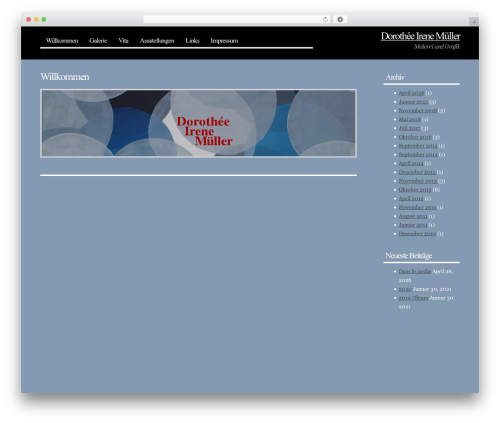Open the Dezember 2013 archive
Viewport: 500px width, 423px height.
(x=417, y=172)
